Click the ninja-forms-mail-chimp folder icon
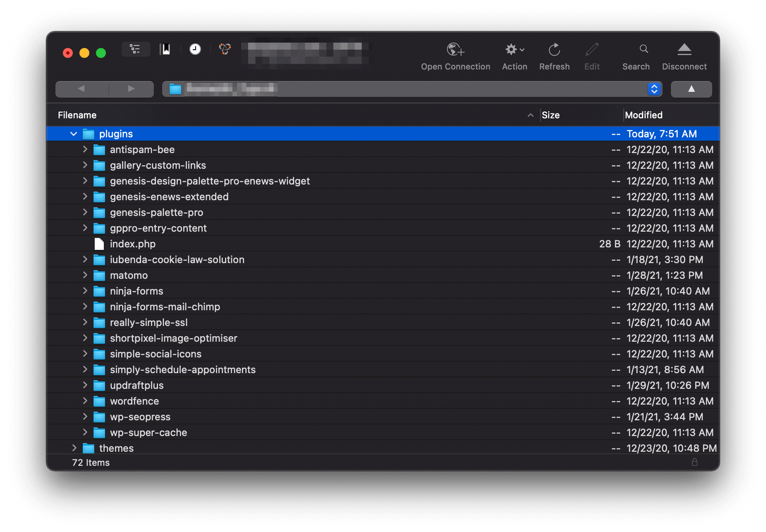The width and height of the screenshot is (766, 532). point(99,307)
